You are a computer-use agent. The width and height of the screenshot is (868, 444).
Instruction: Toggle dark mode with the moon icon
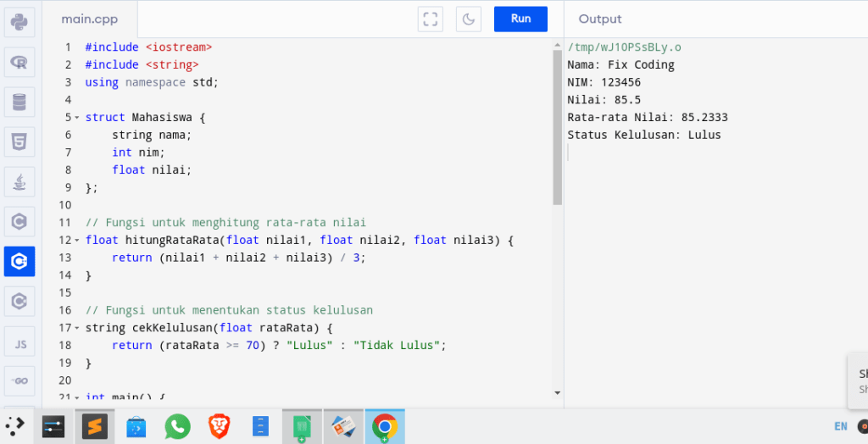[468, 19]
